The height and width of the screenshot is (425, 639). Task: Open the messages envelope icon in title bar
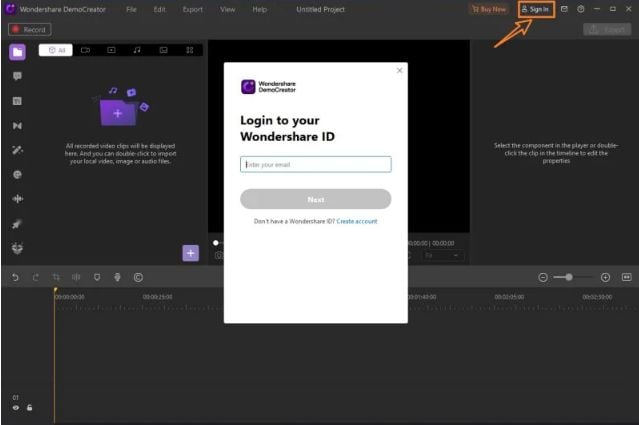[564, 9]
